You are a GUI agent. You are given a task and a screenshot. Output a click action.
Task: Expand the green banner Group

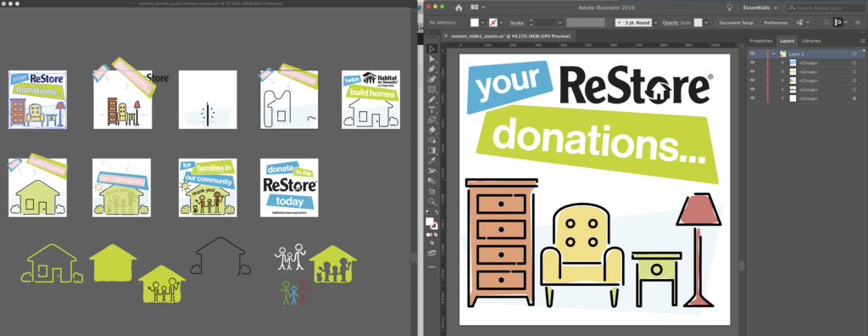click(x=782, y=71)
